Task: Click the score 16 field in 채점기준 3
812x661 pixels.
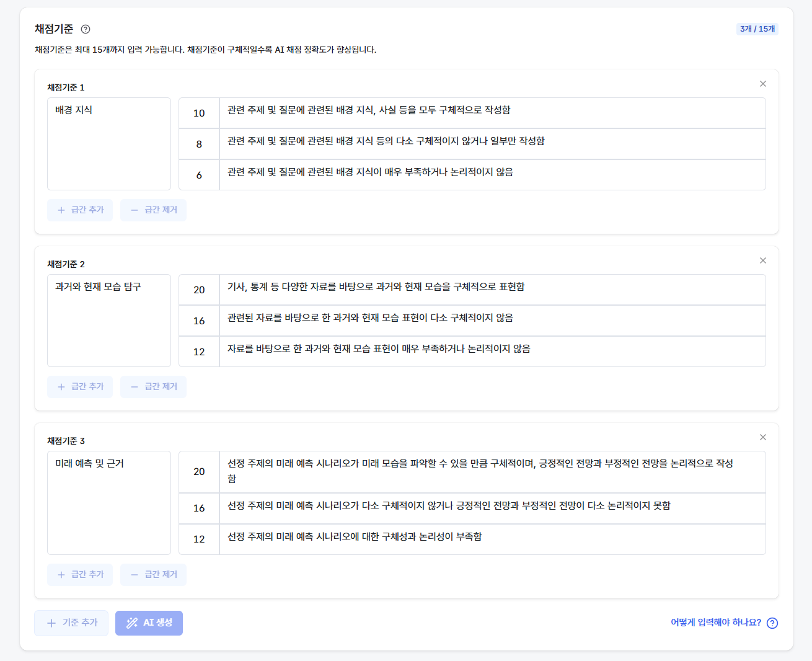Action: [x=199, y=508]
